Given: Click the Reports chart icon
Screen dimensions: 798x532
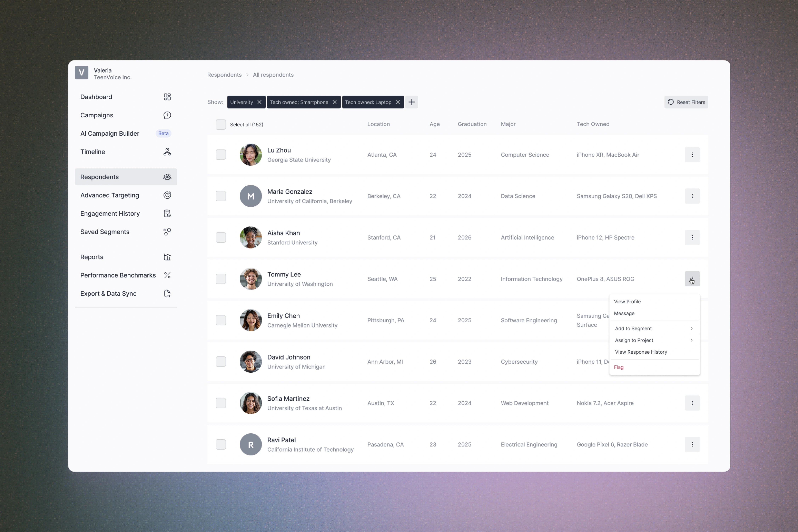Looking at the screenshot, I should (167, 257).
